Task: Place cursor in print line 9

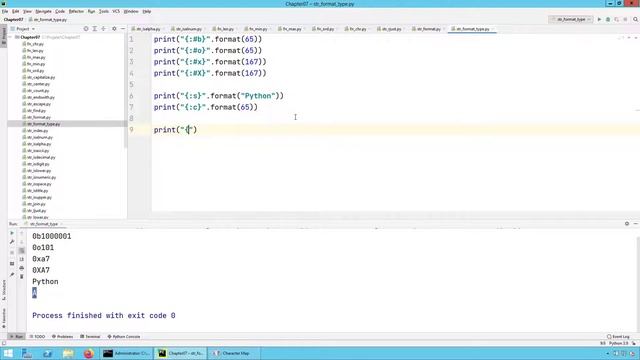Action: pos(176,130)
